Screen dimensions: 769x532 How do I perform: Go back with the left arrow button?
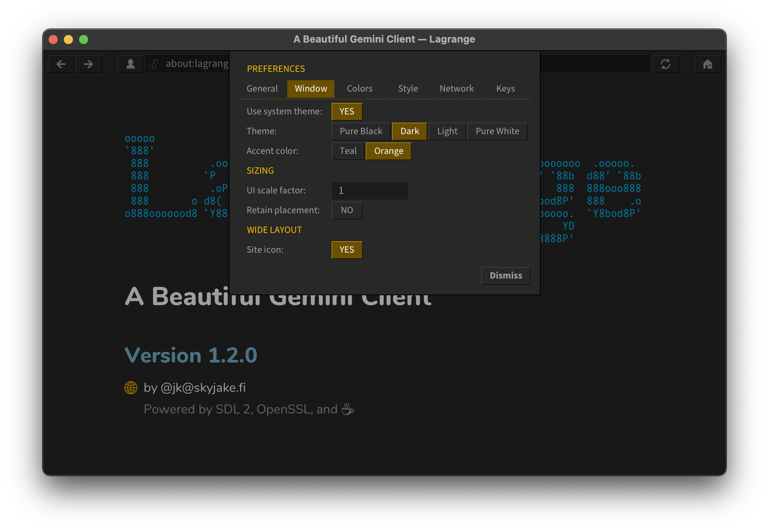(61, 64)
